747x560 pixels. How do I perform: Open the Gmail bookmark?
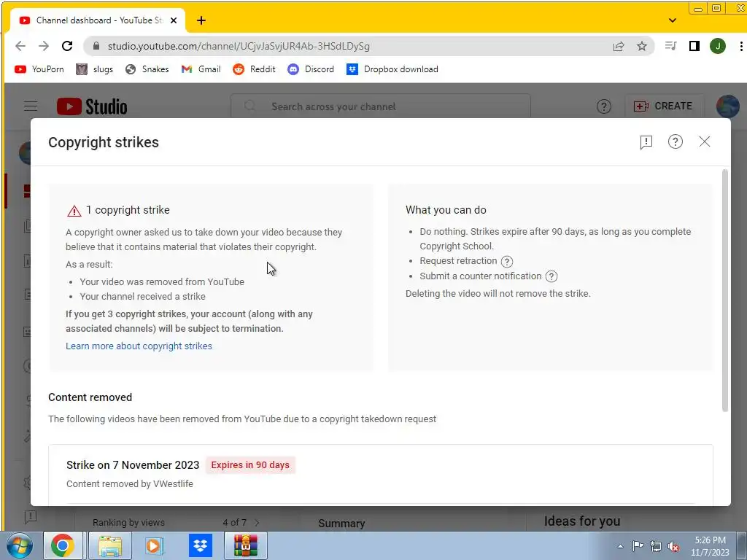201,69
